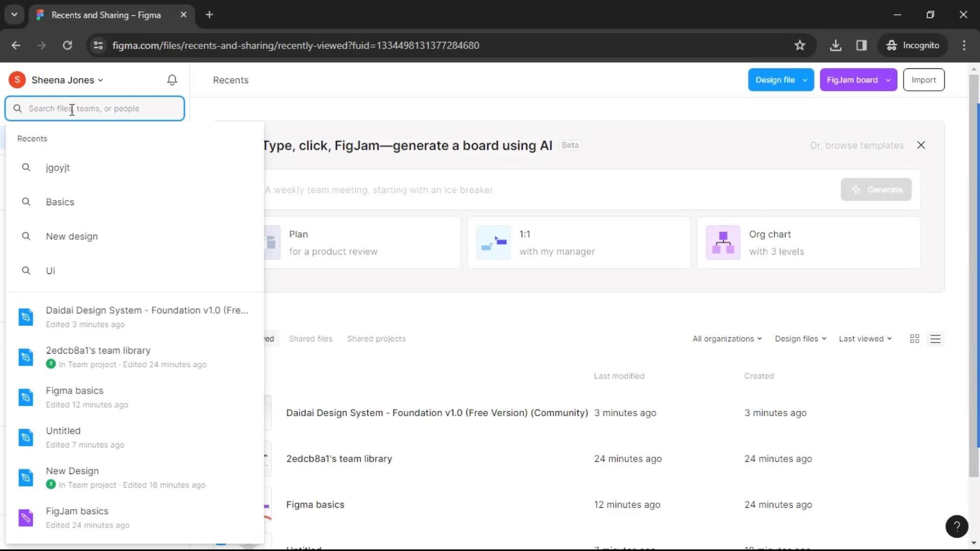
Task: Toggle the browser side panel
Action: point(862,45)
